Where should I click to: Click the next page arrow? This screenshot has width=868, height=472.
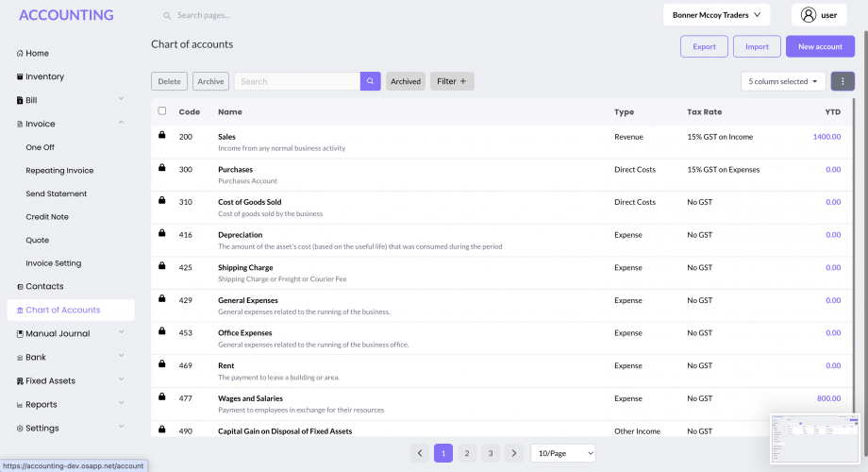(513, 453)
